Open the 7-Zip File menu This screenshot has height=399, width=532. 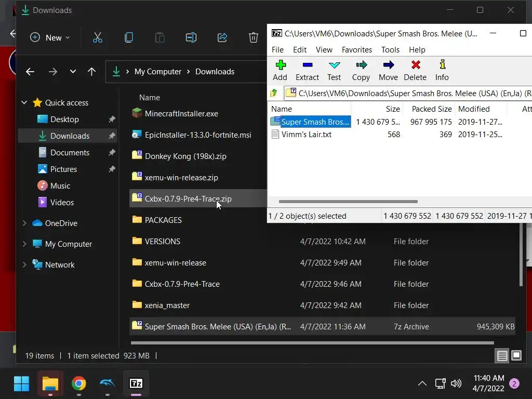pos(277,49)
